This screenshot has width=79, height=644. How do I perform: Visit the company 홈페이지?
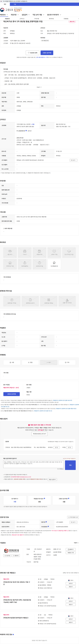71,549
